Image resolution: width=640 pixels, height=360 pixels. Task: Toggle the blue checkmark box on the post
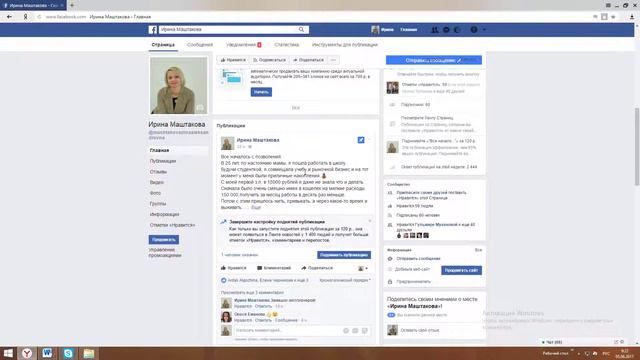pyautogui.click(x=361, y=140)
